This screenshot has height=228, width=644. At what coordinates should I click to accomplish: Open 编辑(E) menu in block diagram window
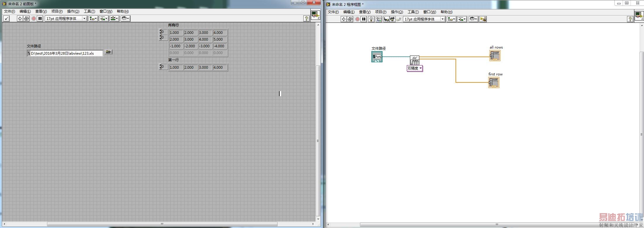pos(349,12)
